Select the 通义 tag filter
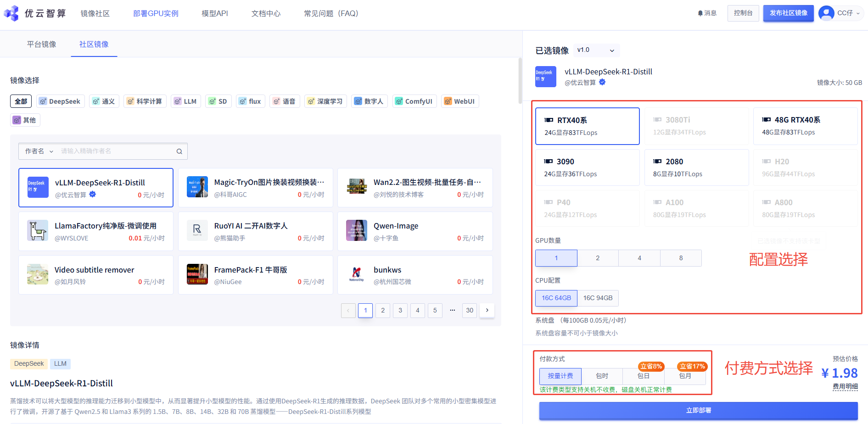This screenshot has height=424, width=868. pos(104,101)
